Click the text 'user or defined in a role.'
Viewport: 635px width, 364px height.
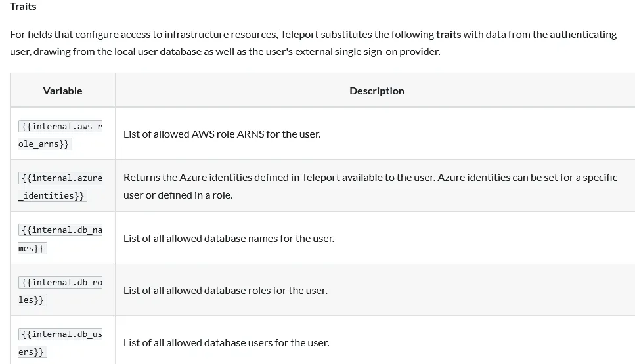[x=178, y=195]
